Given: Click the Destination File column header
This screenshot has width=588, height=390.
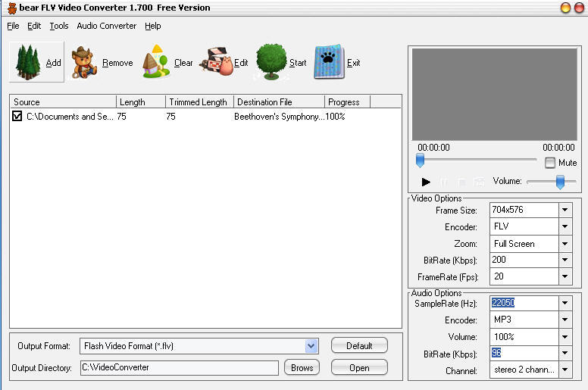Looking at the screenshot, I should [x=279, y=102].
